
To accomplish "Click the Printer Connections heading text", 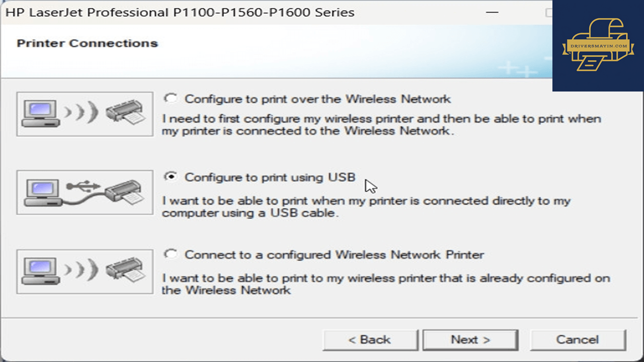I will point(88,43).
